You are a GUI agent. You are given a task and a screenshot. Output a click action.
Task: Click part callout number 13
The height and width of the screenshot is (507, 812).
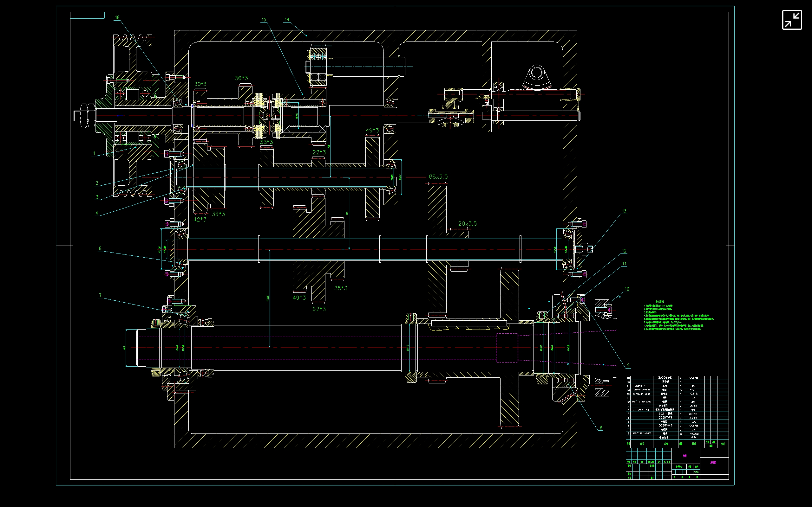pos(624,211)
